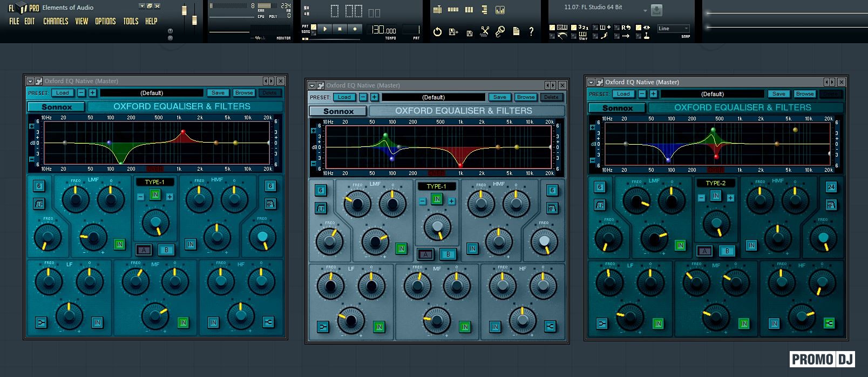
Task: Open the Line snap dropdown
Action: (x=673, y=29)
